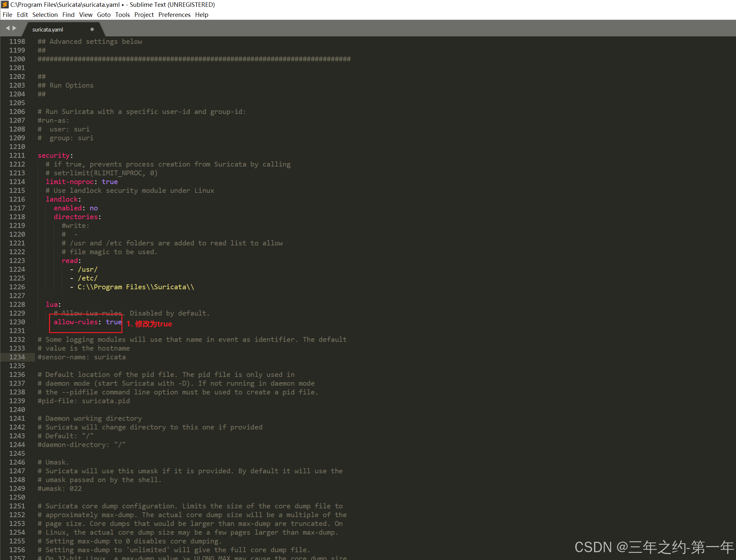
Task: Open the Selection menu
Action: point(45,15)
